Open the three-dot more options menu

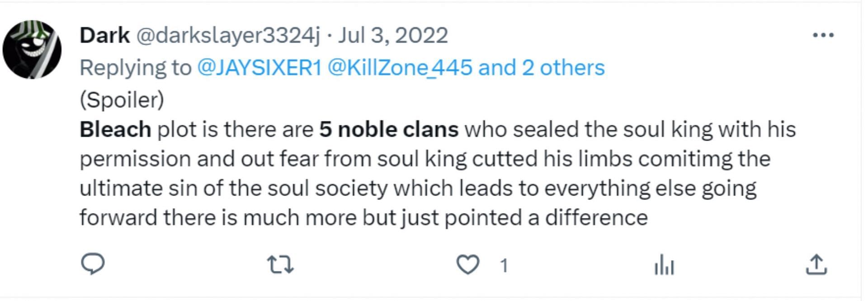tap(823, 35)
